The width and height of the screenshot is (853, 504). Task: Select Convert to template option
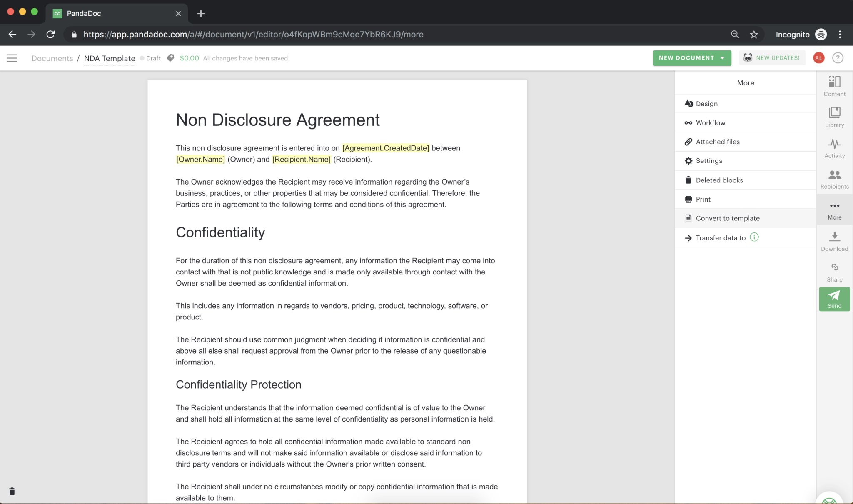[x=727, y=218]
